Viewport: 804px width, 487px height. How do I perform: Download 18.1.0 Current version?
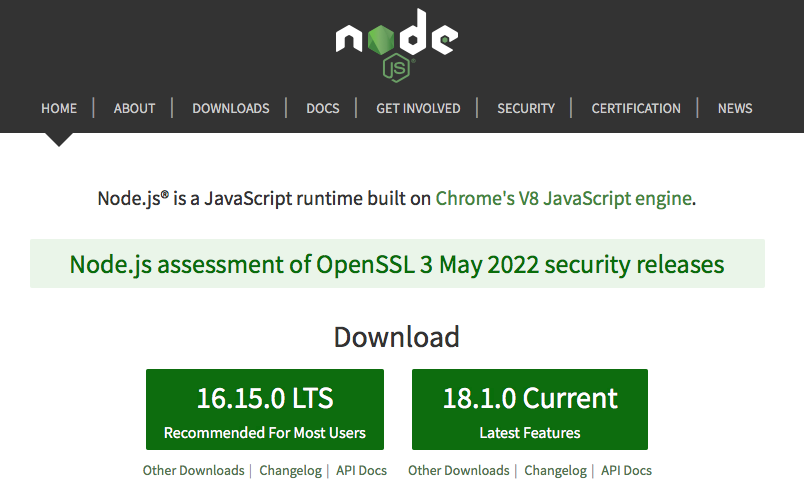point(530,409)
